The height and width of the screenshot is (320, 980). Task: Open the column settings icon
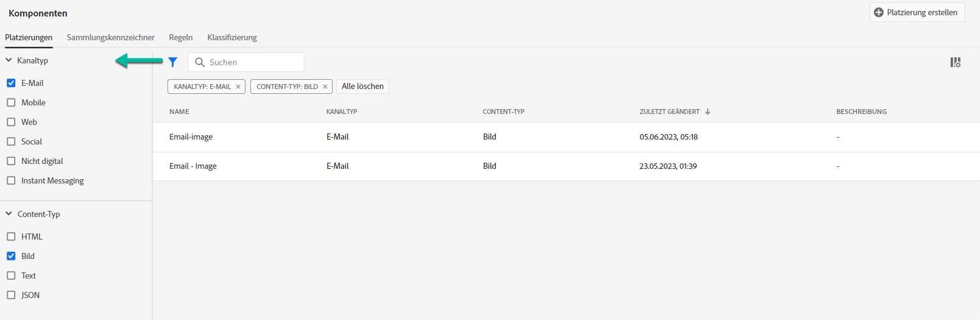[x=955, y=62]
